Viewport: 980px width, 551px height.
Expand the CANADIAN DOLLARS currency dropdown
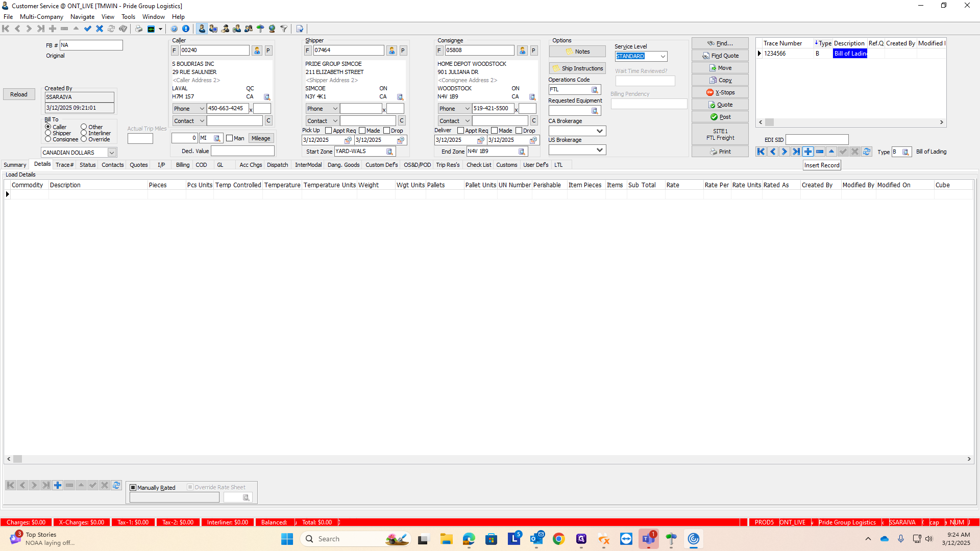point(111,153)
